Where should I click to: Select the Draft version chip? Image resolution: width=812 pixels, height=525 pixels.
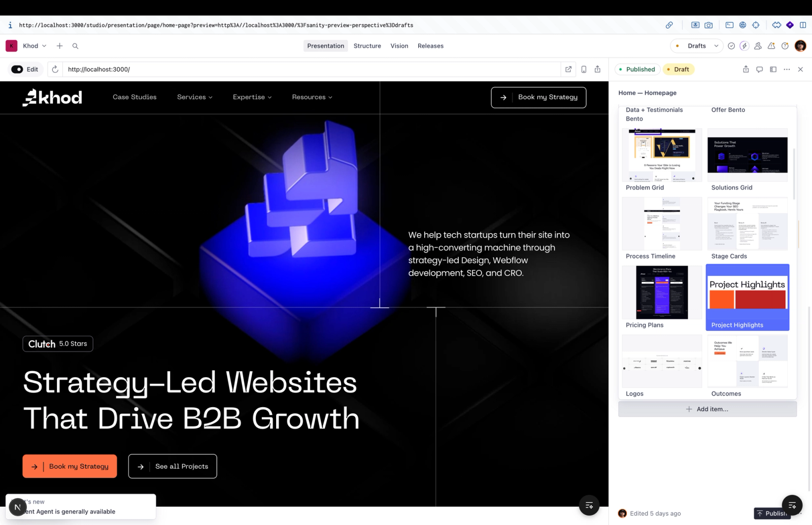678,69
